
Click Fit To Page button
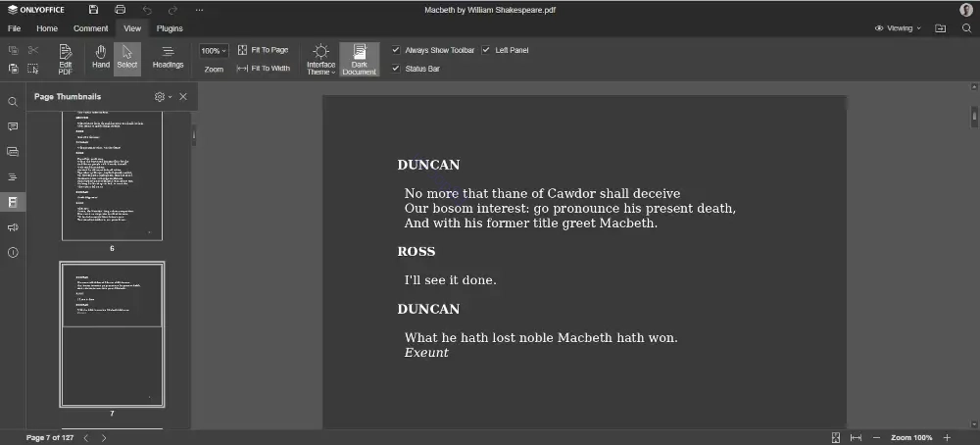point(263,50)
